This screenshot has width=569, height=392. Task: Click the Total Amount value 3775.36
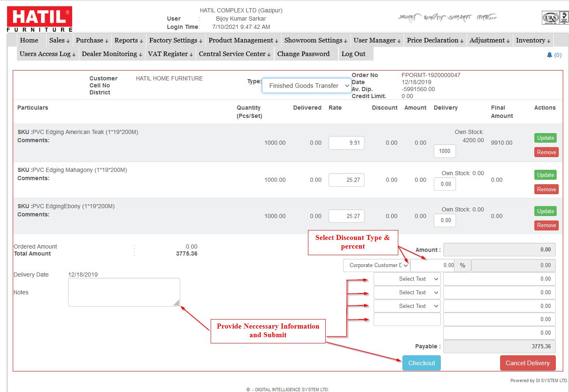[187, 254]
